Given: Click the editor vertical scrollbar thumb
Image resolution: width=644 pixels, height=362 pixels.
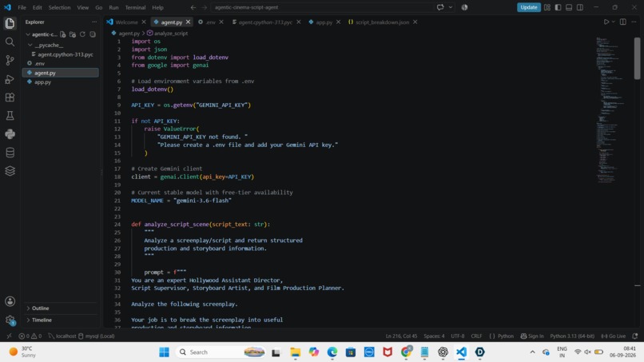Looking at the screenshot, I should (x=637, y=58).
